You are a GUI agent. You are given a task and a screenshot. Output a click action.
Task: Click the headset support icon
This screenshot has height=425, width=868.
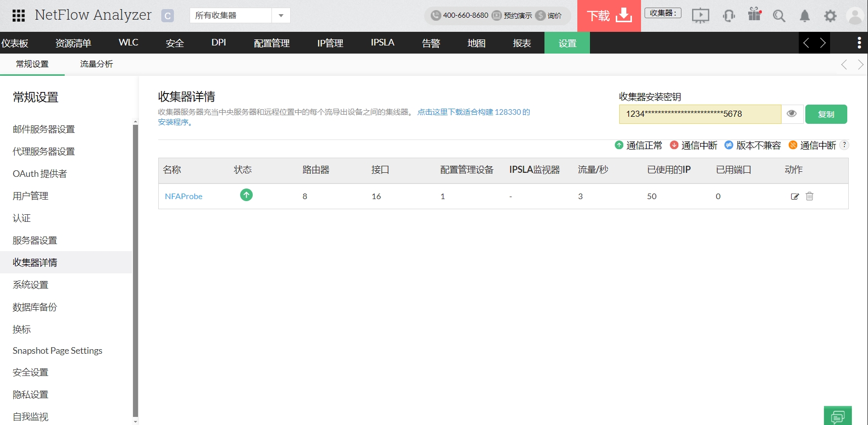(x=728, y=16)
